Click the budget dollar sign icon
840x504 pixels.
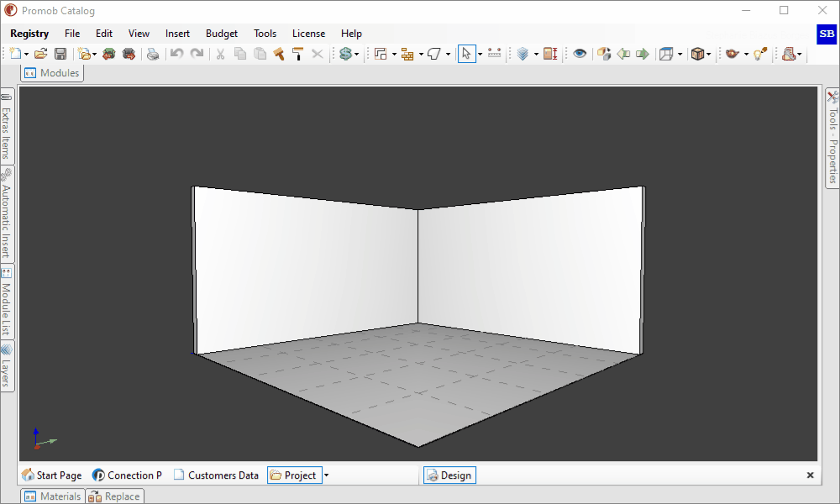pyautogui.click(x=345, y=54)
